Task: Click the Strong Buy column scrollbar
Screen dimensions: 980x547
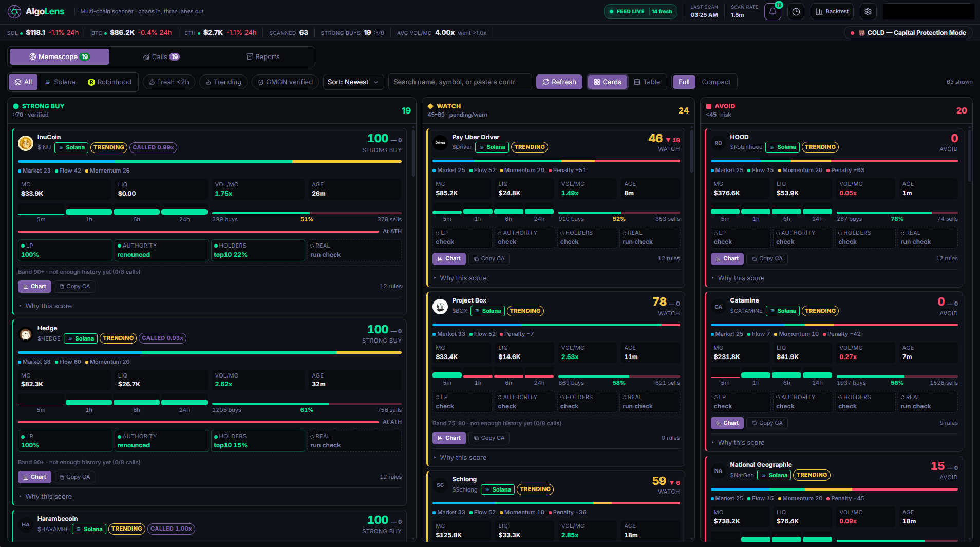Action: 413,153
